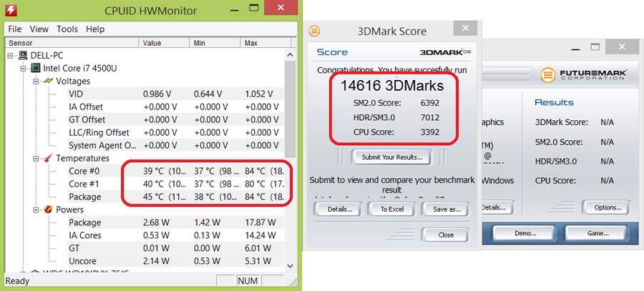Close the 3DMark Score window
This screenshot has width=644, height=291.
coord(465,29)
